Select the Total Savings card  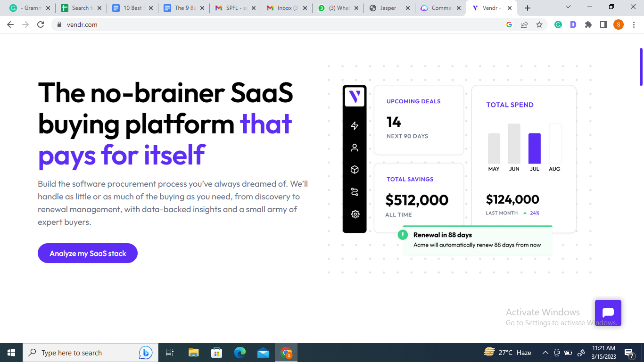(x=419, y=198)
